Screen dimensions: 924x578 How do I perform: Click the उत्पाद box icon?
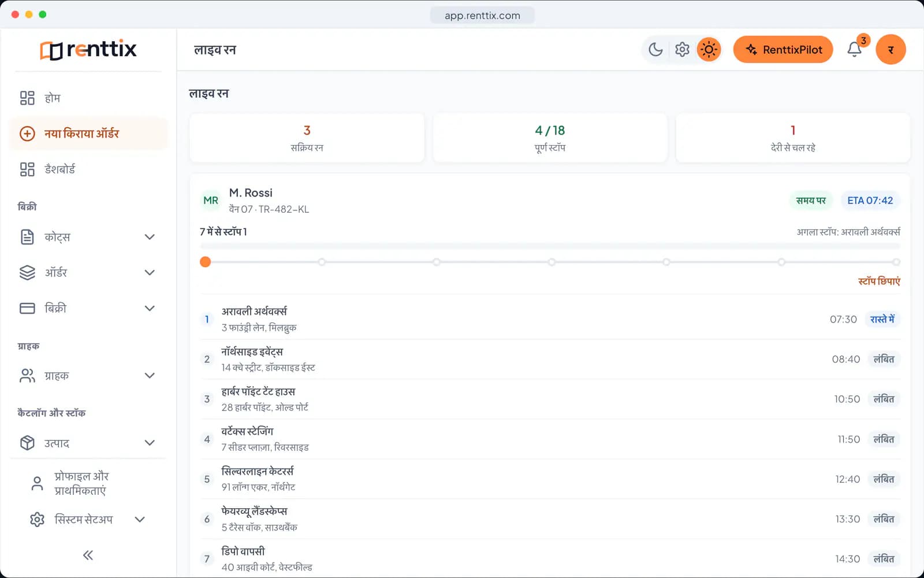point(27,443)
